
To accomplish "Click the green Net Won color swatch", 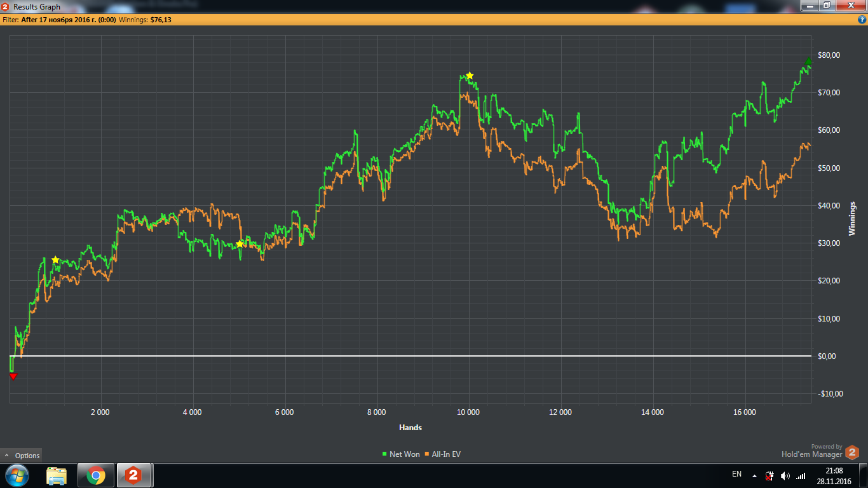I will coord(384,454).
